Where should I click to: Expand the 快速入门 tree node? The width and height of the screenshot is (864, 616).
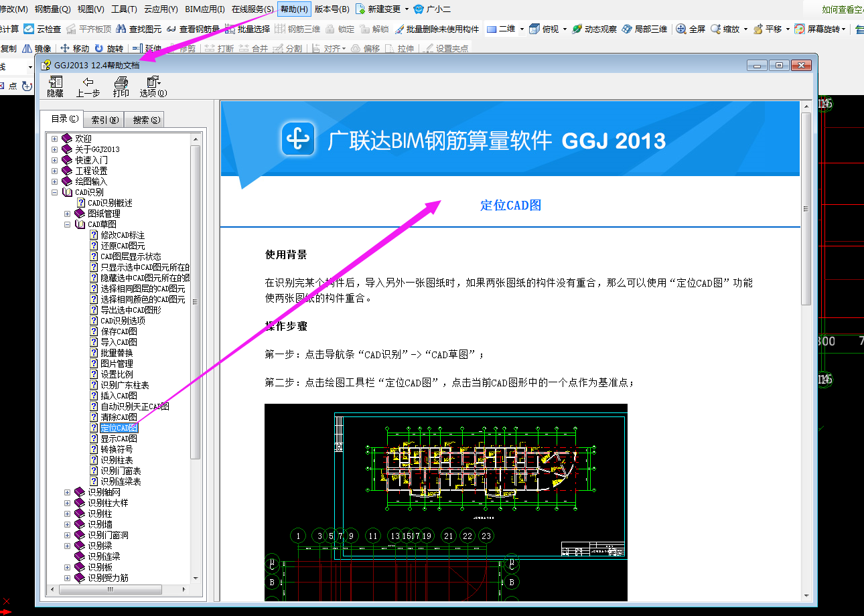click(54, 160)
